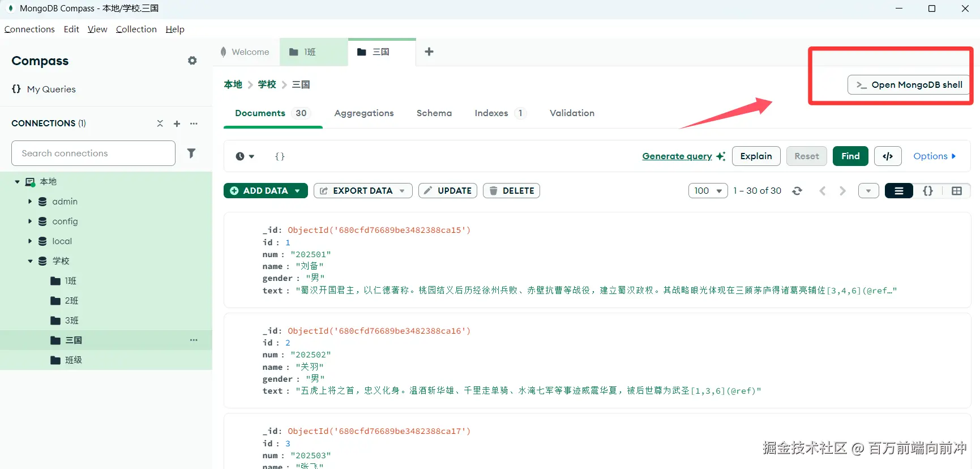Open the Connections menu
The height and width of the screenshot is (469, 980).
pyautogui.click(x=29, y=29)
